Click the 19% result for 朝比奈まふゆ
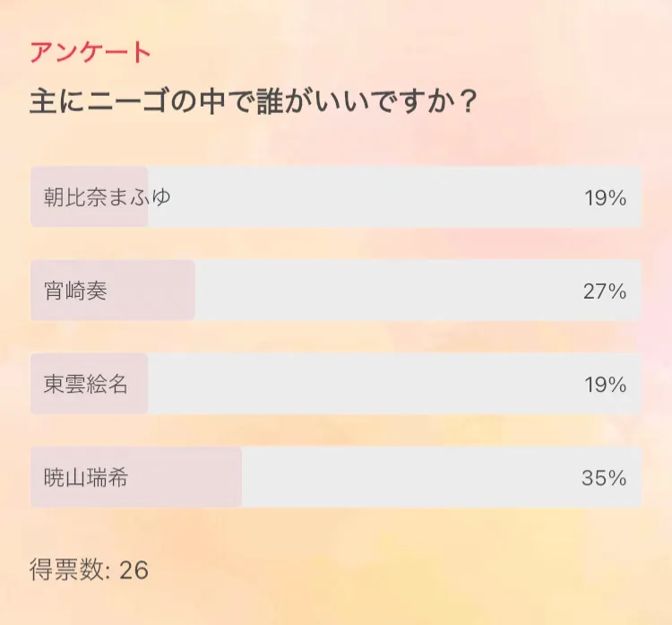 click(x=605, y=198)
